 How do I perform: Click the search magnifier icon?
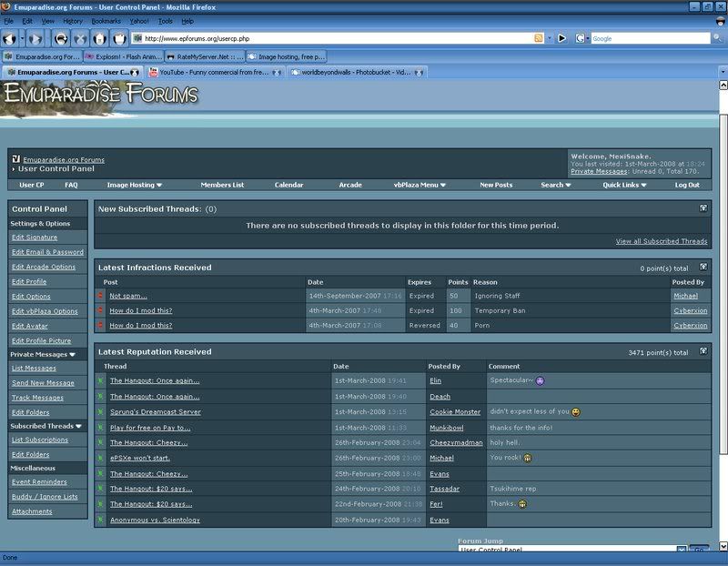click(718, 38)
